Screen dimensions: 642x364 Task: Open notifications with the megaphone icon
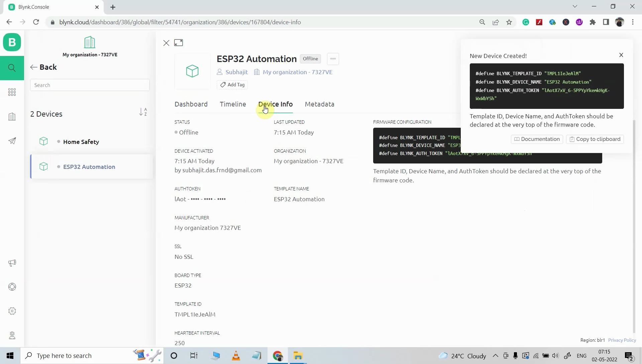12,263
